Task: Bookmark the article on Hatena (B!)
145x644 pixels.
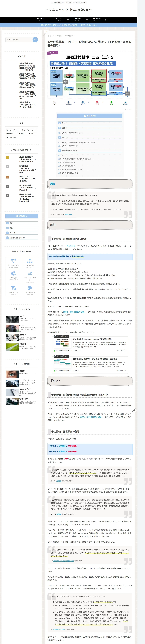Action: (x=83, y=103)
